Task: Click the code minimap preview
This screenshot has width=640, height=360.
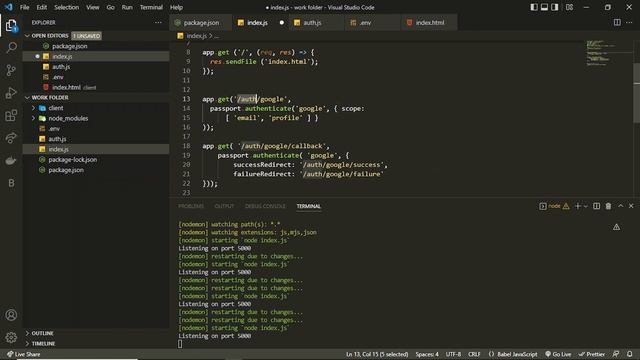Action: point(604,53)
